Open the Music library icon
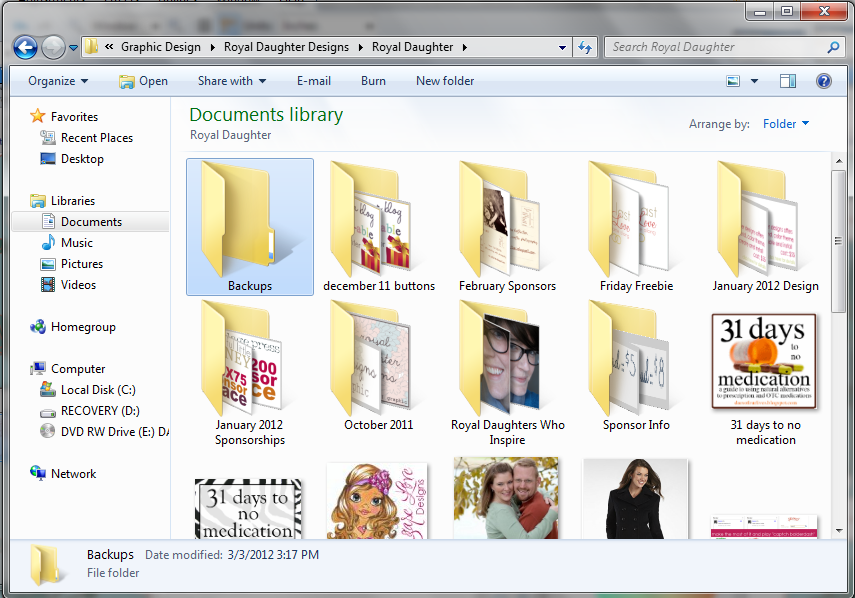This screenshot has height=598, width=855. [48, 243]
